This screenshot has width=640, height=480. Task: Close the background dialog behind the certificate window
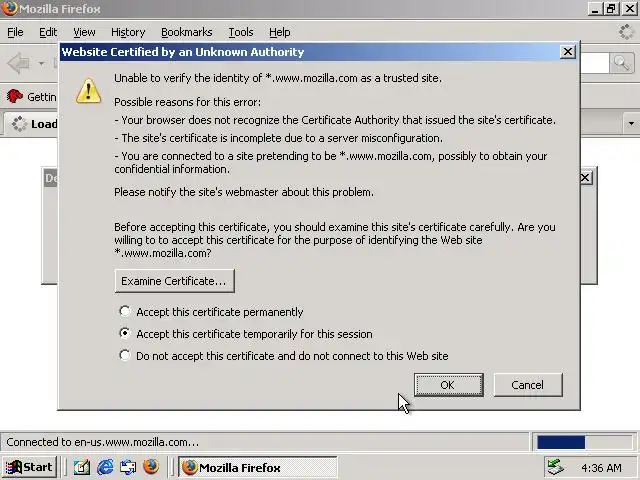(585, 178)
